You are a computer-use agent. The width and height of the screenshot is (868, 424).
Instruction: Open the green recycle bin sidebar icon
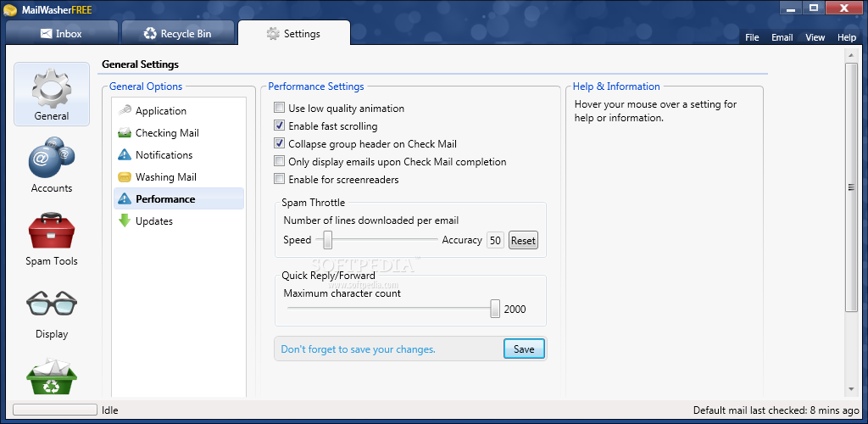[52, 377]
